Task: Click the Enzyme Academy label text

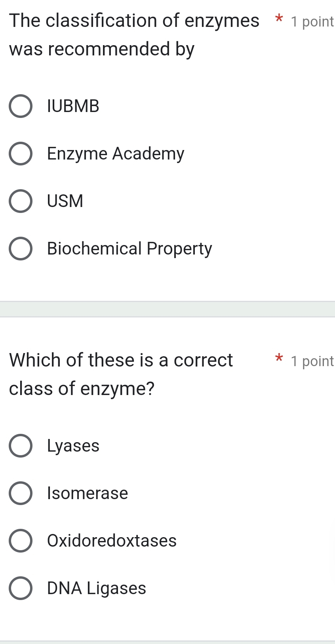Action: tap(115, 154)
